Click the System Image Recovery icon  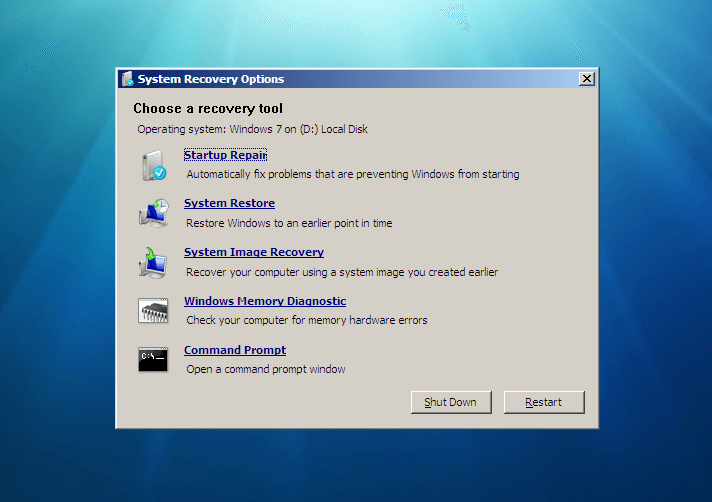(x=153, y=262)
